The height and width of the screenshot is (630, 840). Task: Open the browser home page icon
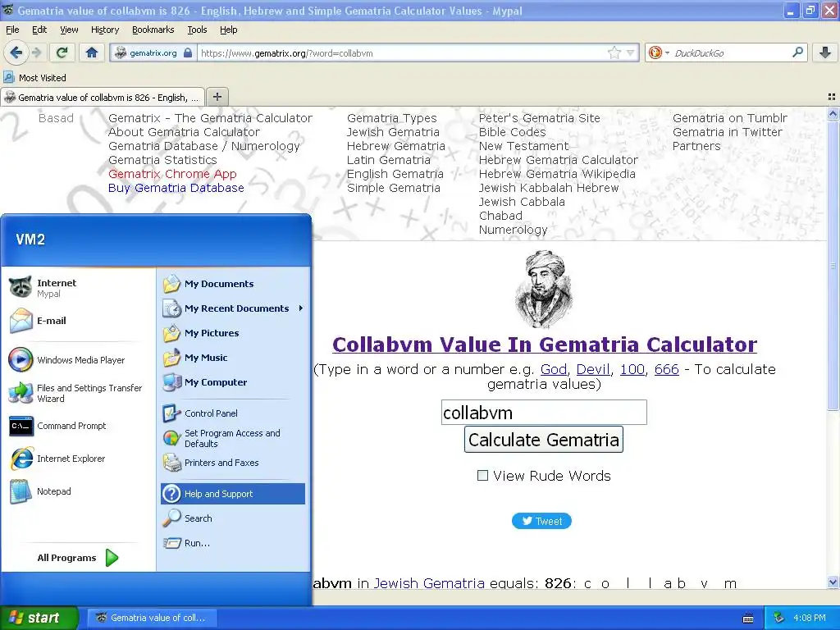point(92,52)
